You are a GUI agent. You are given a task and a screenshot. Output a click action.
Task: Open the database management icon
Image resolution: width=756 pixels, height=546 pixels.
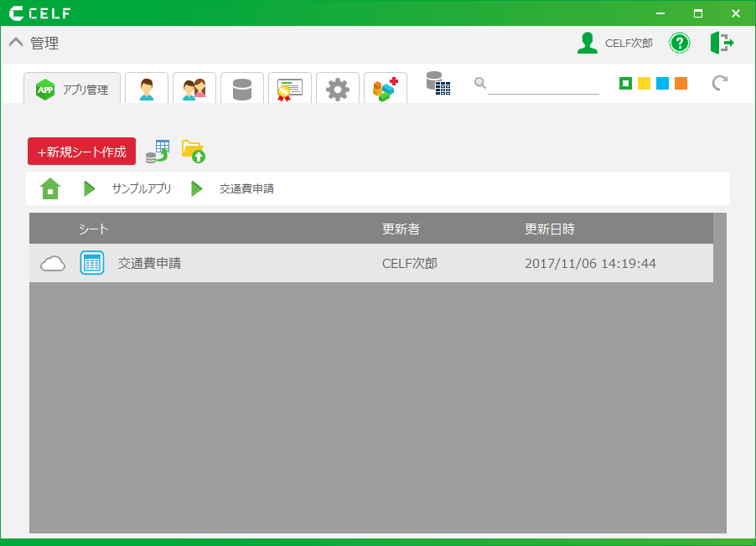point(242,88)
